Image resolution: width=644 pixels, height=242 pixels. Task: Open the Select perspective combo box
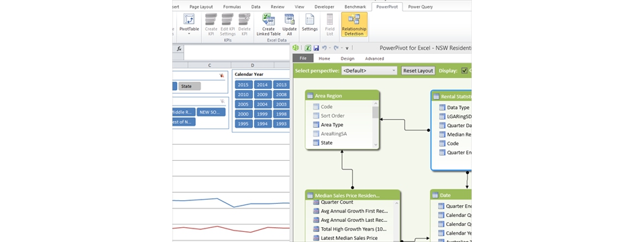point(369,71)
